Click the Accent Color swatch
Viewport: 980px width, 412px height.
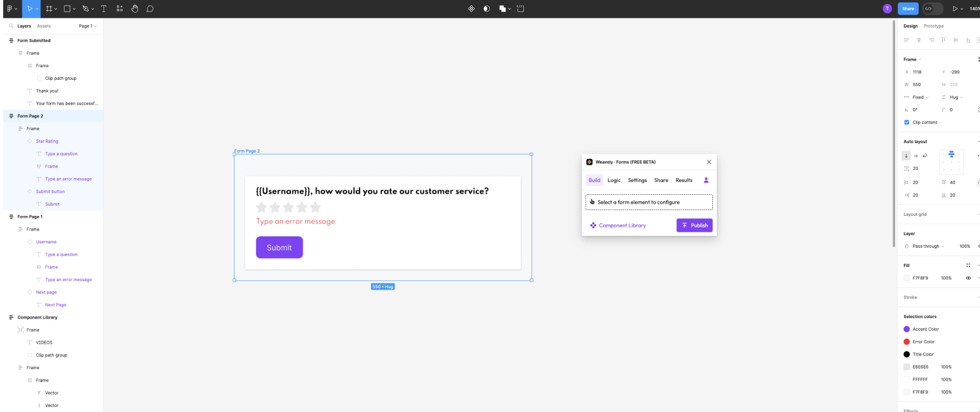907,329
